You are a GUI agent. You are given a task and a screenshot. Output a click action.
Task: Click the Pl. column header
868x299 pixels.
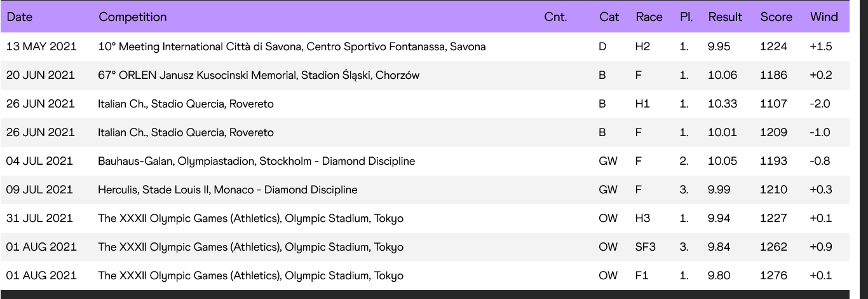click(x=686, y=17)
